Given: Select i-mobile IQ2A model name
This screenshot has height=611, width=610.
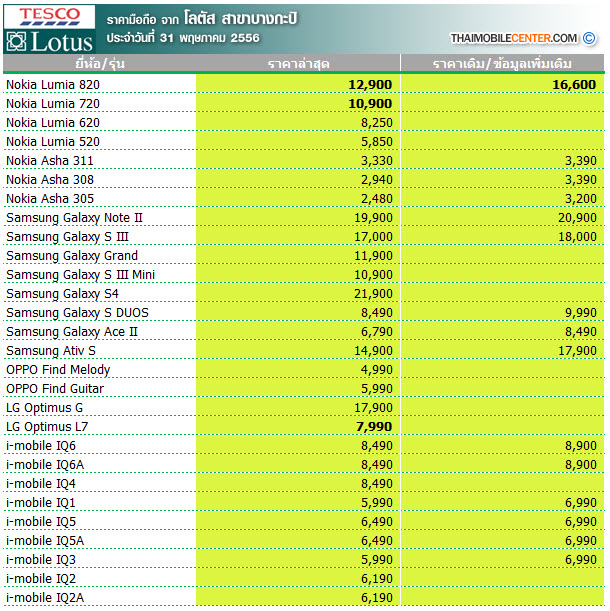Looking at the screenshot, I should pos(45,598).
